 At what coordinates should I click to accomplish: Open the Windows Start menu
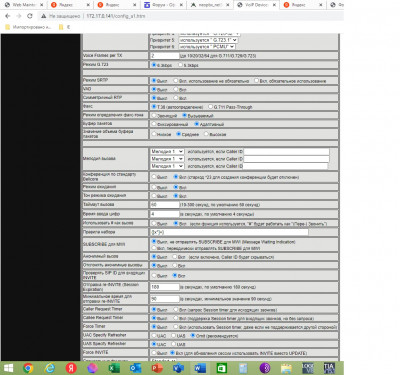[x=8, y=368]
